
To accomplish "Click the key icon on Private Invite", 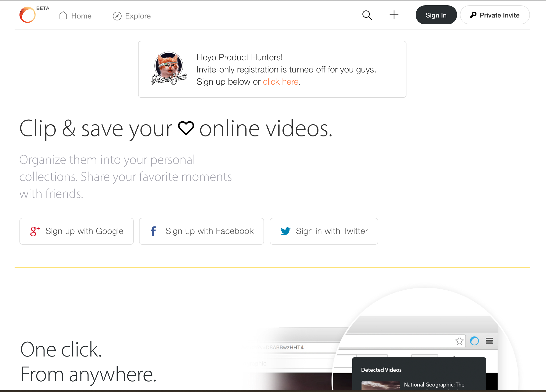I will [473, 15].
